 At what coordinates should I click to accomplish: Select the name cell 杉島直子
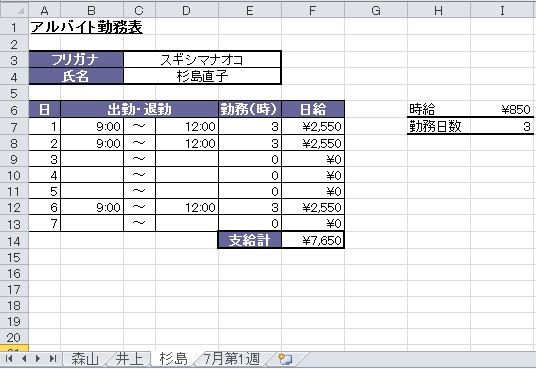coord(202,76)
